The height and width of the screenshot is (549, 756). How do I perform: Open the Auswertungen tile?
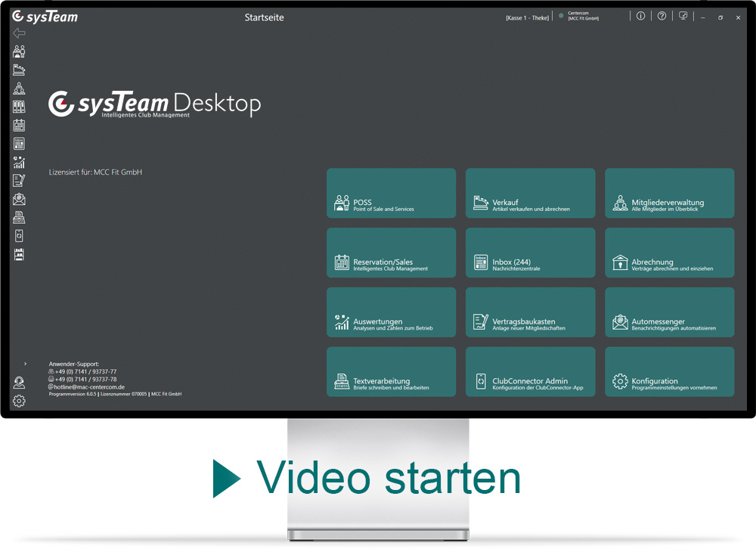(391, 312)
